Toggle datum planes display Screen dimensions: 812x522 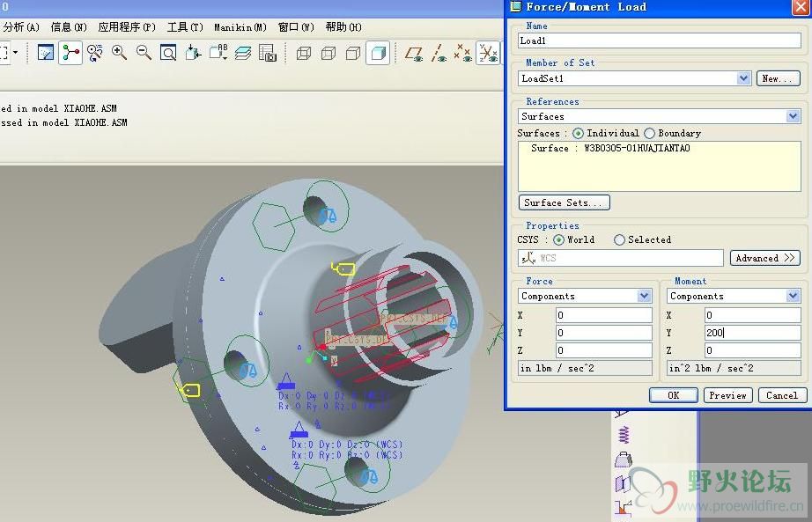point(414,52)
